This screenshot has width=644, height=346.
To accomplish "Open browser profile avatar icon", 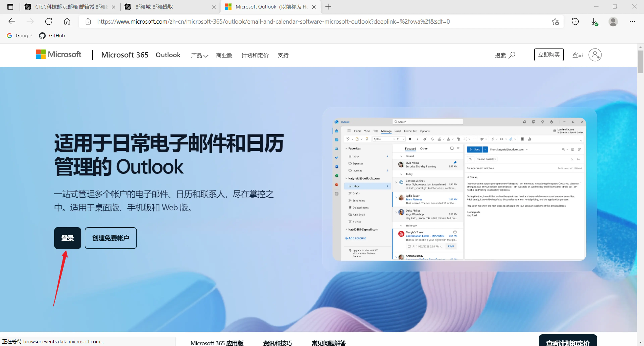I will (613, 21).
